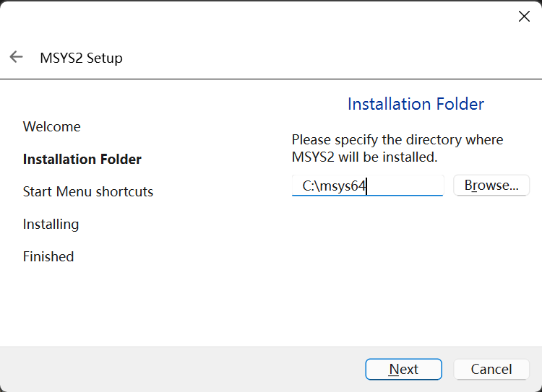542x392 pixels.
Task: Open the Start Menu shortcuts step
Action: pos(88,191)
